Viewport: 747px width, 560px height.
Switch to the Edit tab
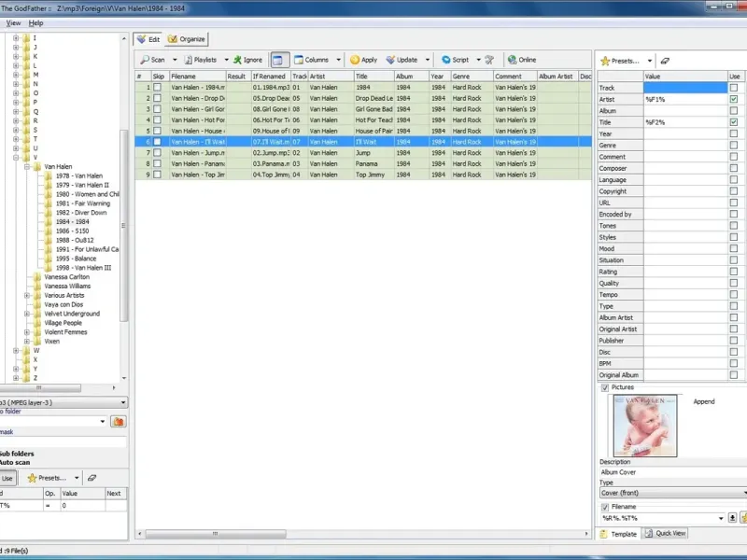[148, 39]
